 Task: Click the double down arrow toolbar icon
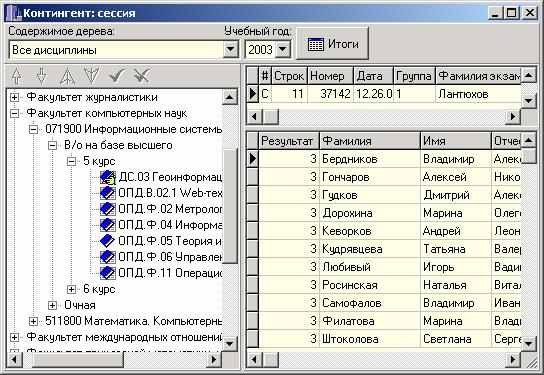[x=92, y=75]
